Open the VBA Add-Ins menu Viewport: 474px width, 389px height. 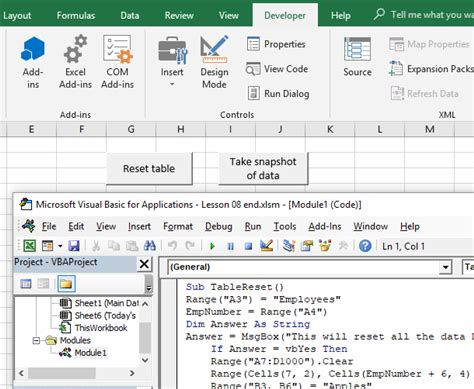coord(325,226)
